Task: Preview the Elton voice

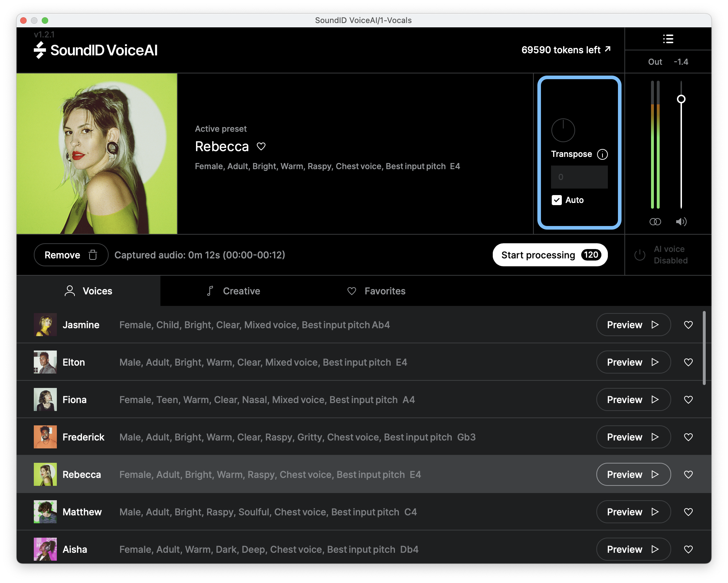Action: (633, 362)
